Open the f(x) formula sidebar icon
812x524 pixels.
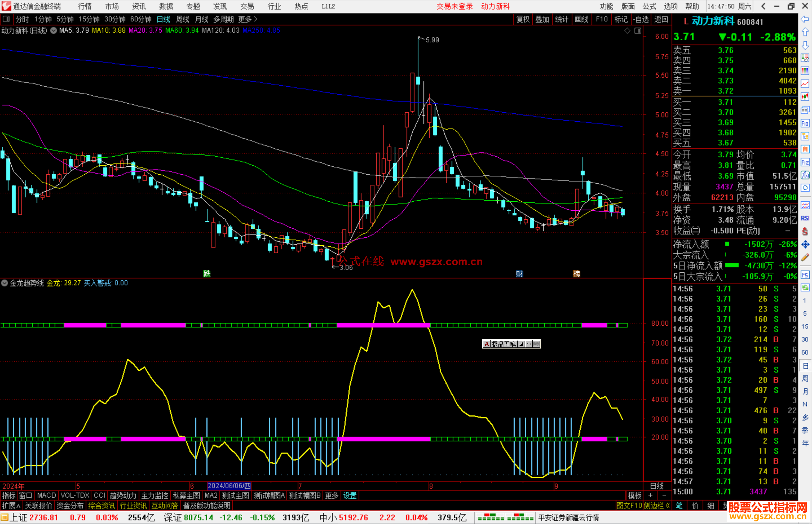point(805,175)
